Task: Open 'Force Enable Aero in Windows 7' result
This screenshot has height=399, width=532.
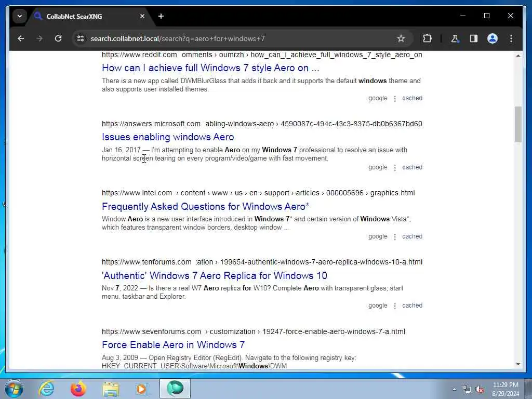Action: (x=173, y=345)
